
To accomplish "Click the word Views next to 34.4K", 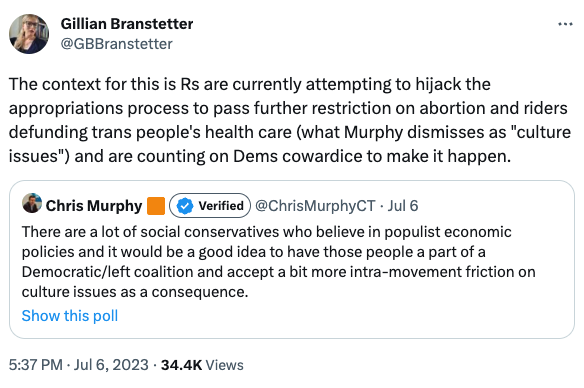I will click(x=225, y=365).
